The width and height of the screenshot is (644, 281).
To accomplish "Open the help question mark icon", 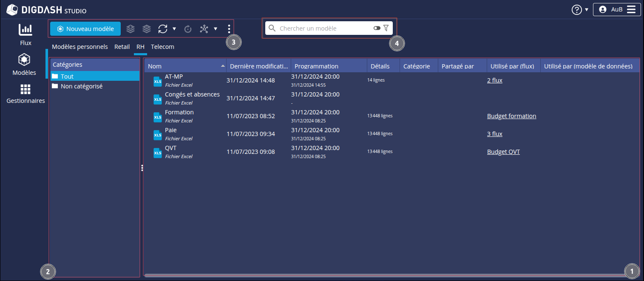I will click(x=576, y=10).
